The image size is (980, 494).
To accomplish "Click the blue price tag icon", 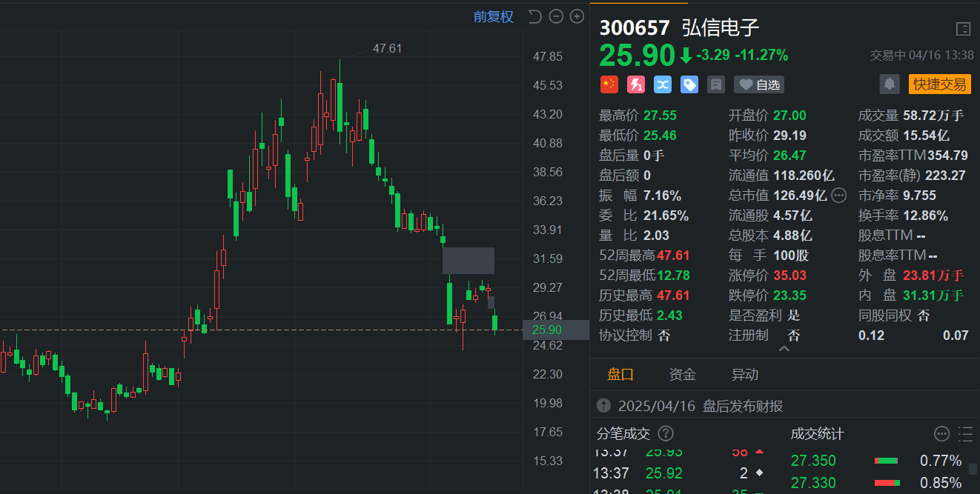I will pyautogui.click(x=689, y=84).
